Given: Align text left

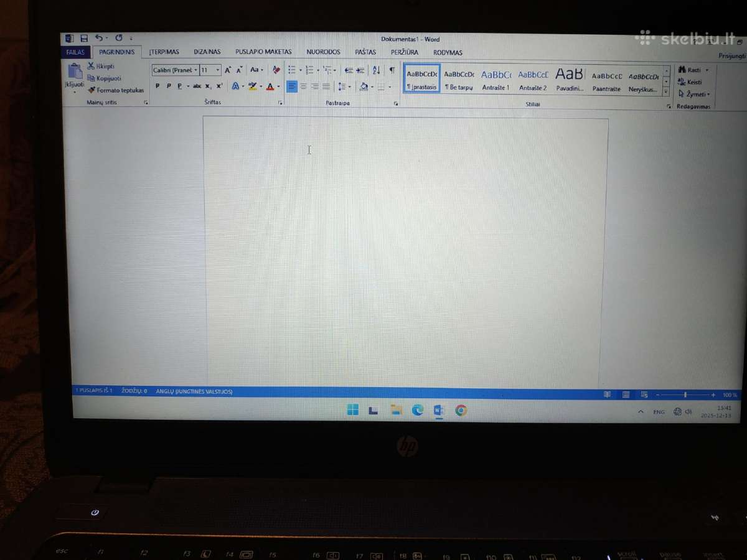Looking at the screenshot, I should (x=291, y=86).
